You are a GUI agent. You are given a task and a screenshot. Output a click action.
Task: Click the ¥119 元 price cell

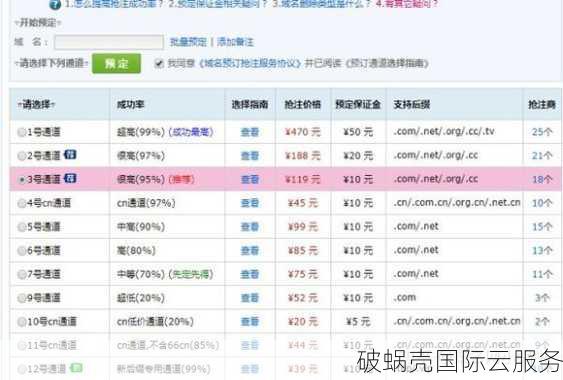302,180
